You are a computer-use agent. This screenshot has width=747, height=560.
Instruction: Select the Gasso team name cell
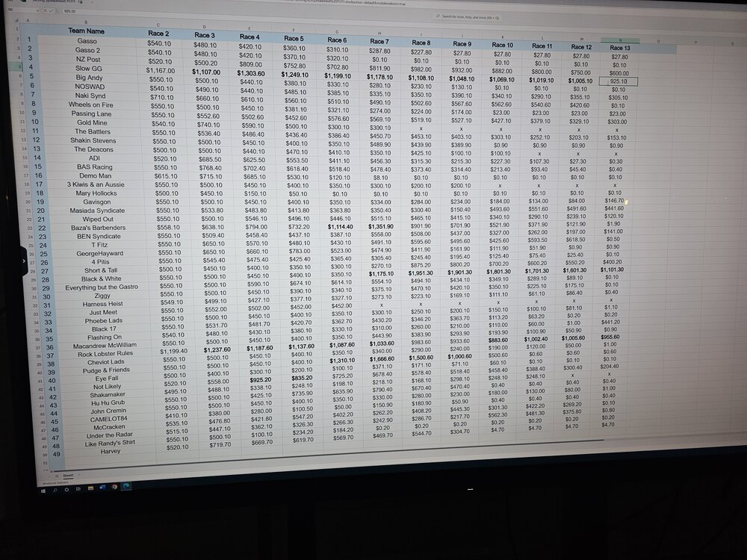coord(87,40)
